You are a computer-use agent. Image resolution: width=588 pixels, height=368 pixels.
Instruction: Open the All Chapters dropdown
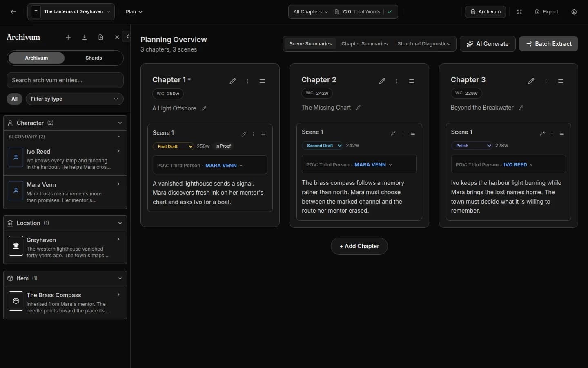point(310,12)
